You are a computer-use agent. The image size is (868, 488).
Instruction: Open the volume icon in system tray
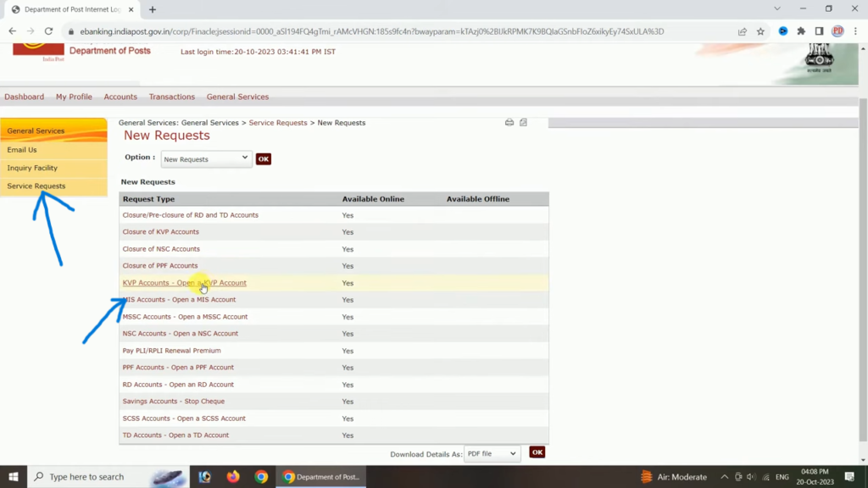click(x=750, y=476)
